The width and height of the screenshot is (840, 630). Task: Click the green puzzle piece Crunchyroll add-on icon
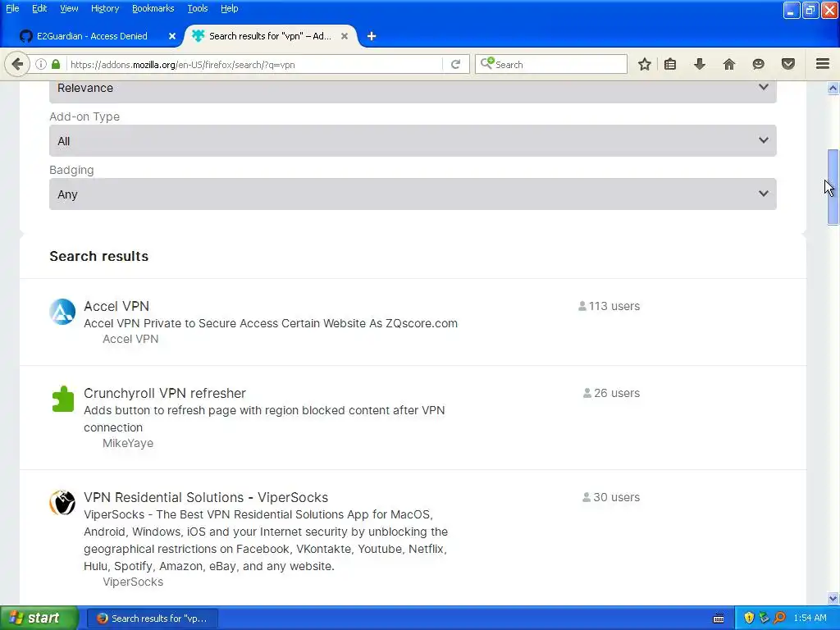click(62, 399)
